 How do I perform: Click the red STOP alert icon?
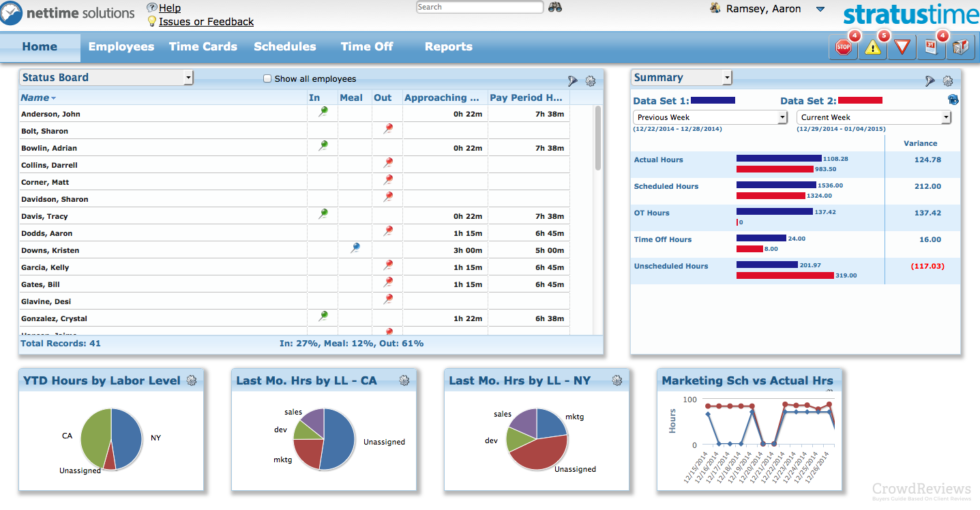point(844,47)
